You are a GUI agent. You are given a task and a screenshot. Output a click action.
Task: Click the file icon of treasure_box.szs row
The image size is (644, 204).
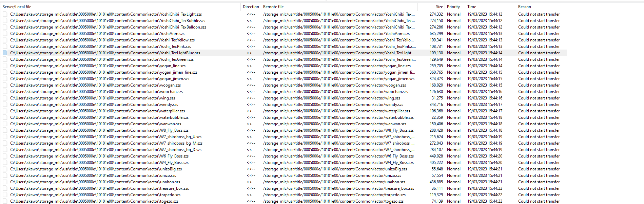tap(5, 188)
